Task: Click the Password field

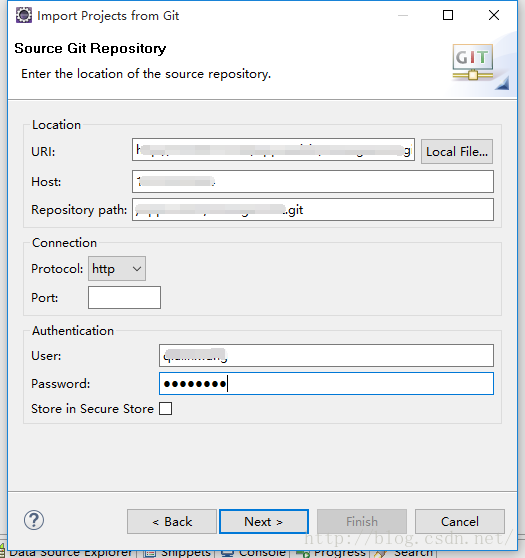Action: click(326, 384)
